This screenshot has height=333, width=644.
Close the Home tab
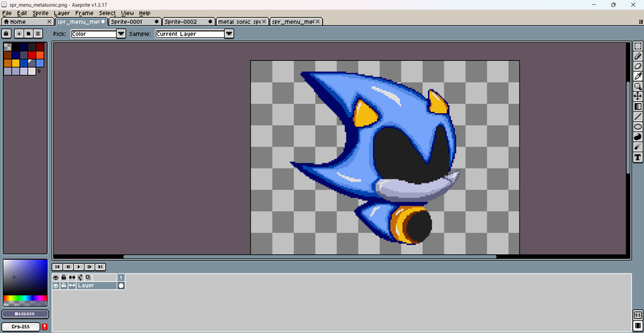[49, 21]
